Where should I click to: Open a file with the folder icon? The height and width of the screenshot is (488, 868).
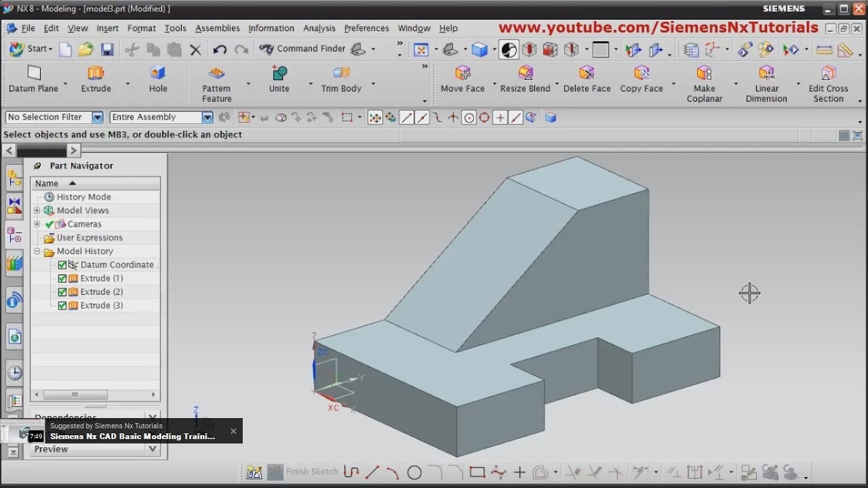85,49
